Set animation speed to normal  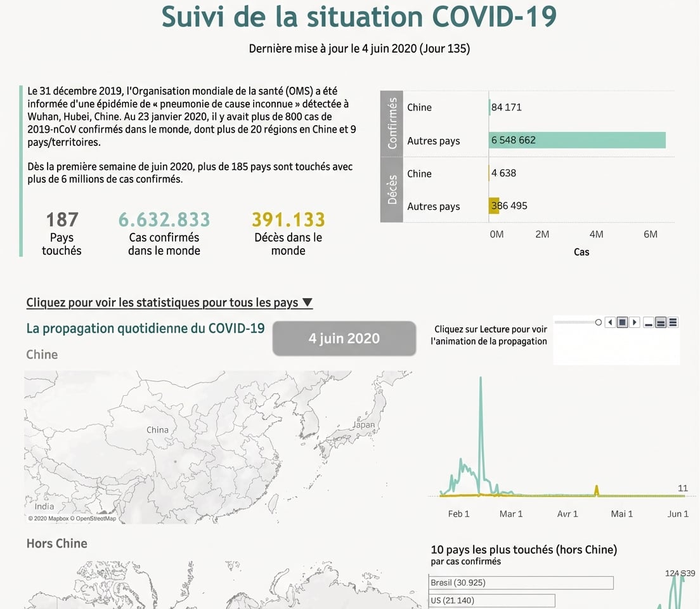pyautogui.click(x=661, y=323)
